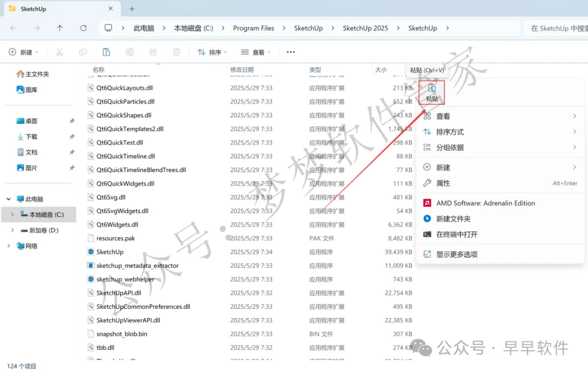Click the Cut scissors toolbar icon
588x372 pixels.
(59, 52)
